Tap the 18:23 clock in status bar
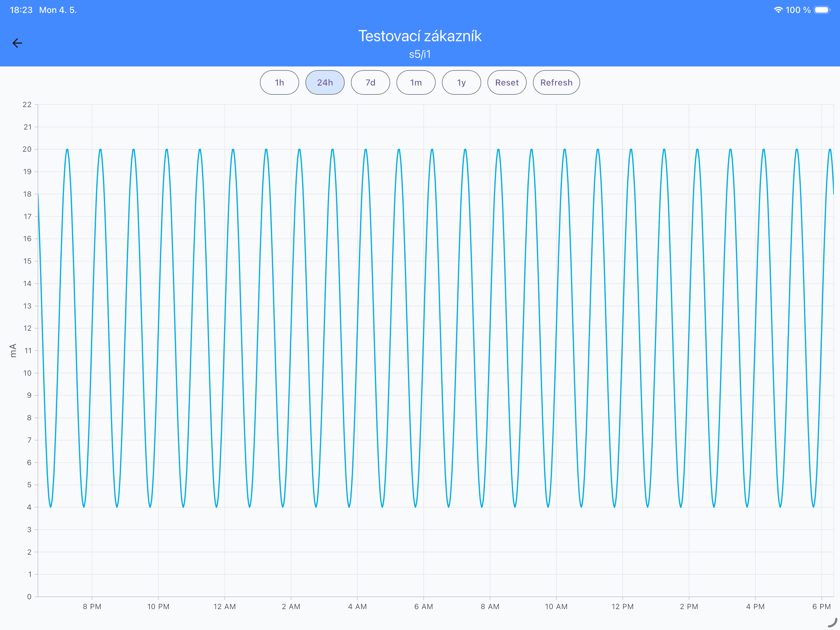 [21, 10]
